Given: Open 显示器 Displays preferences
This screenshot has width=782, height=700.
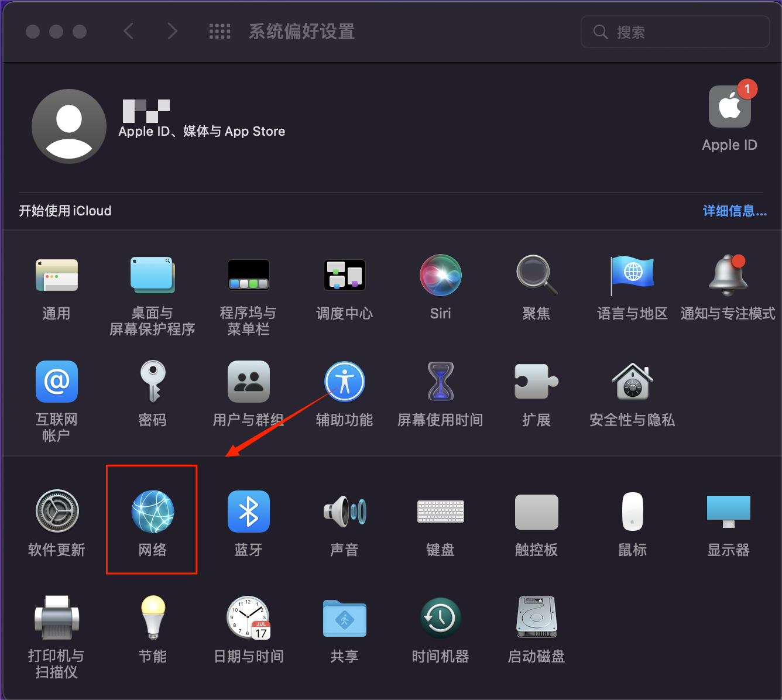Looking at the screenshot, I should coord(728,512).
